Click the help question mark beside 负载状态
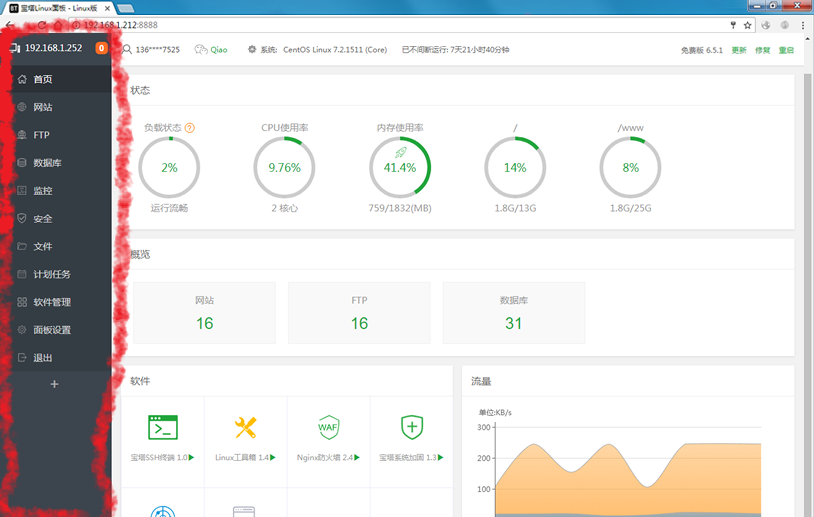814x517 pixels. pos(190,128)
